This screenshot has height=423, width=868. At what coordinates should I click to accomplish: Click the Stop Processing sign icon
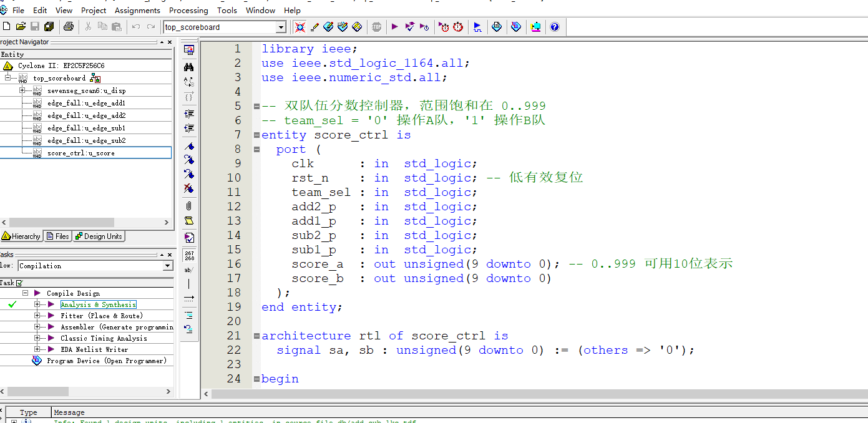tap(376, 27)
